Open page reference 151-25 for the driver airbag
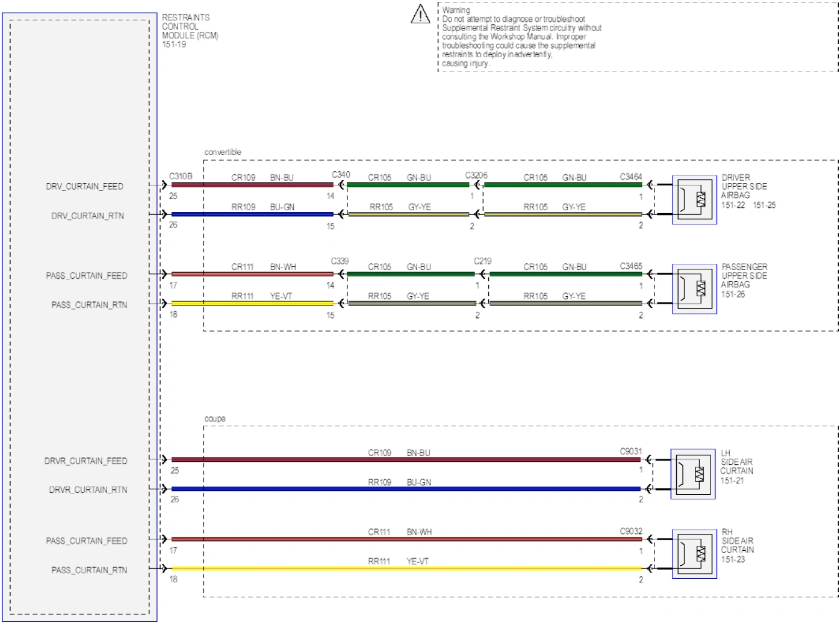The height and width of the screenshot is (623, 840). pyautogui.click(x=765, y=205)
